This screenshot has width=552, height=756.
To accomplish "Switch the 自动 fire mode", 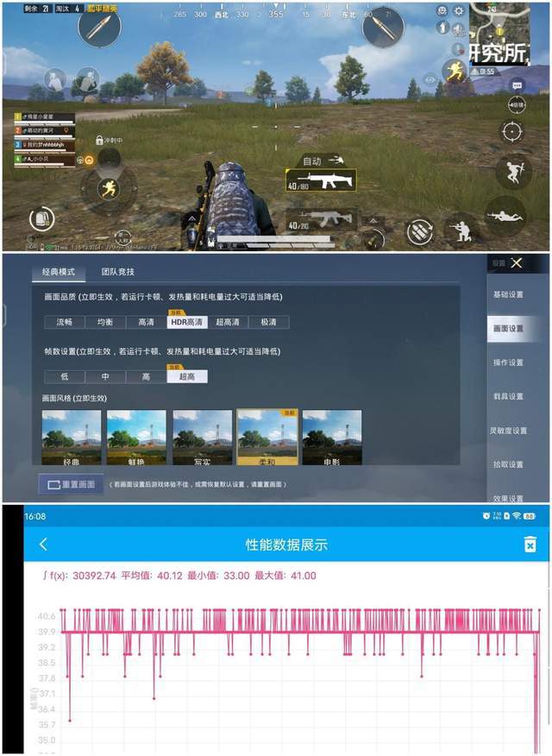I will (323, 161).
